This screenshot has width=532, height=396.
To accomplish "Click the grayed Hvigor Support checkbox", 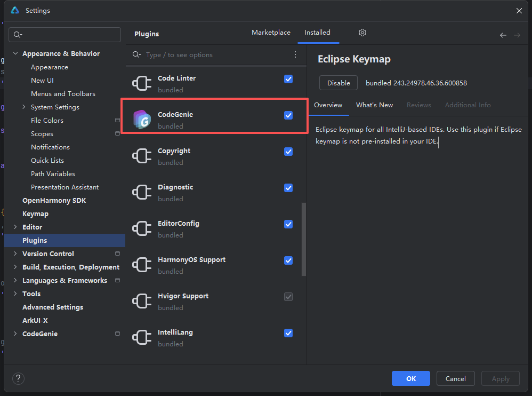I will point(288,297).
